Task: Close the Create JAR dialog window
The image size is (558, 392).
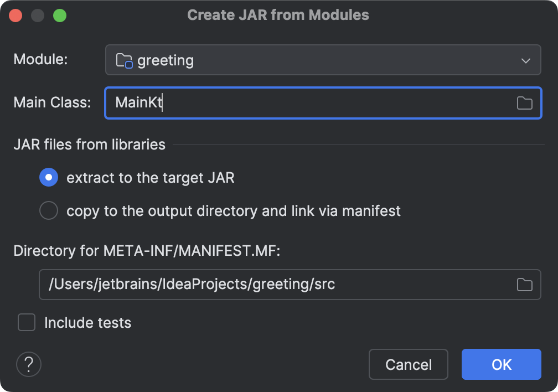Action: [x=15, y=16]
